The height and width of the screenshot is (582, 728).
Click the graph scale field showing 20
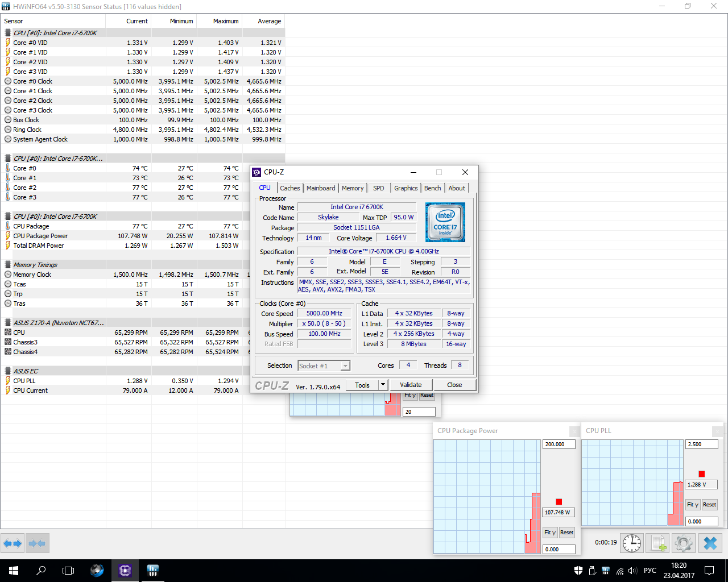click(x=419, y=412)
